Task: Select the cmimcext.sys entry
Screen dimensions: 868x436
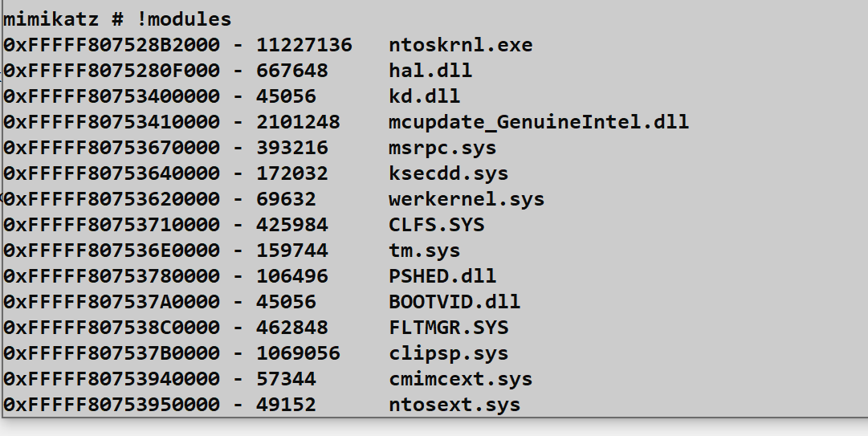Action: 460,379
